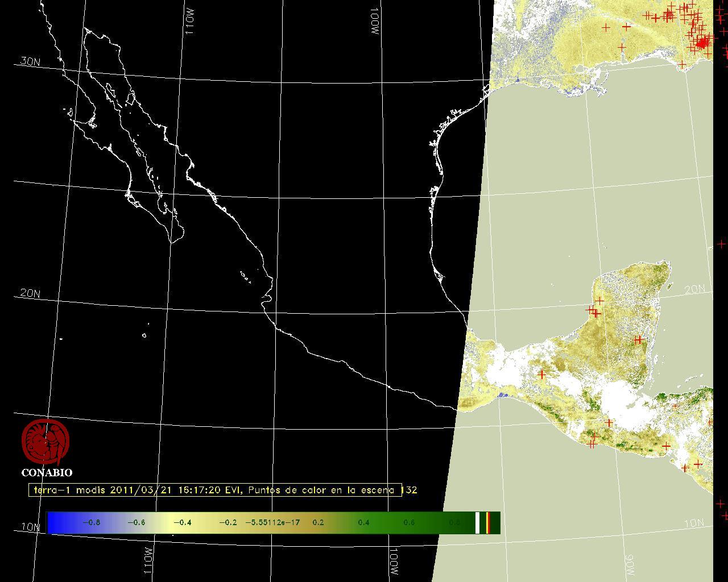Click the red hotspot pair in eastern Yucatan peninsula
728x582 pixels.
click(x=638, y=340)
